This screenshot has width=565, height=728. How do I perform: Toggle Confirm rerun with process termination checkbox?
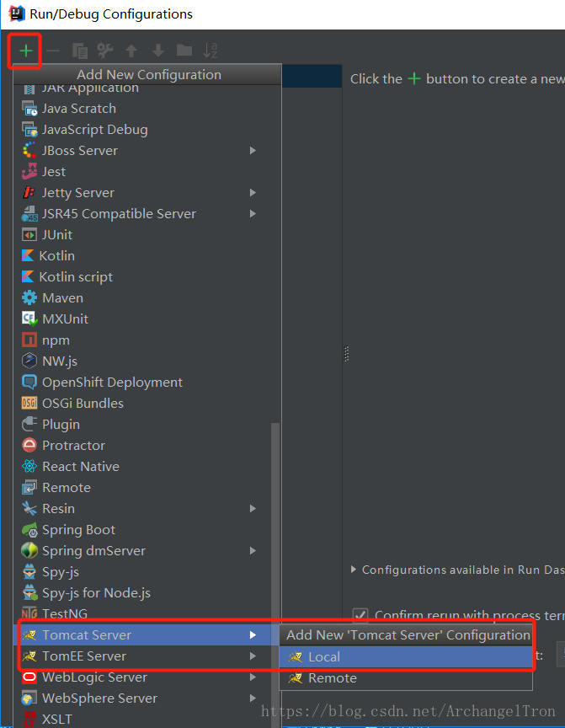coord(360,615)
